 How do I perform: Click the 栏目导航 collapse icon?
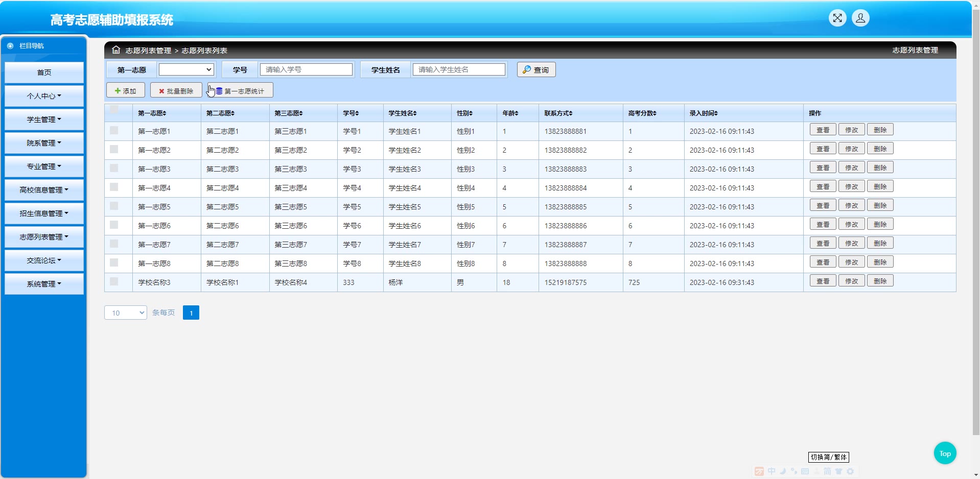coord(10,46)
